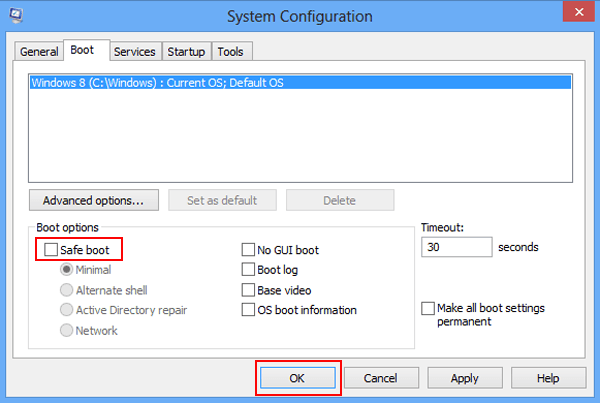Go to the Startup tab
This screenshot has height=403, width=600.
pyautogui.click(x=186, y=51)
